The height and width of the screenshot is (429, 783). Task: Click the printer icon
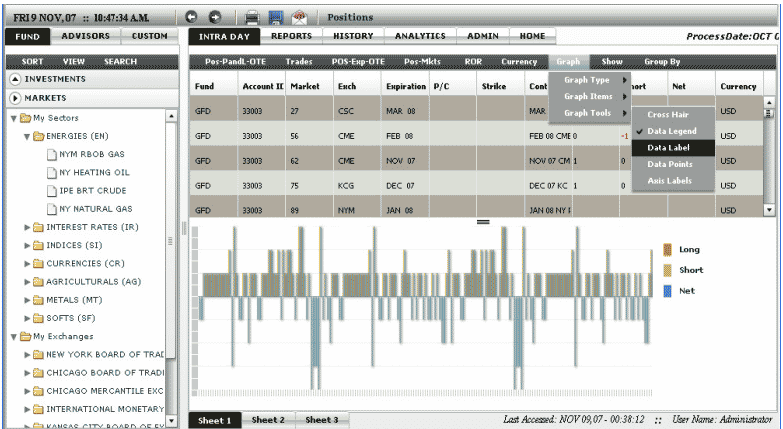pos(253,17)
